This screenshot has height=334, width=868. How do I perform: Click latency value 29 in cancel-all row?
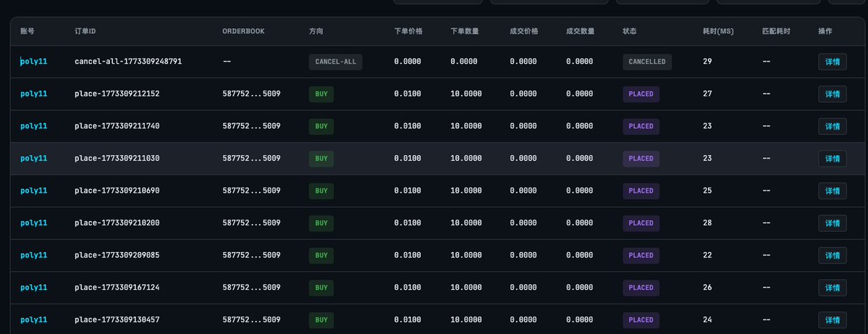707,62
